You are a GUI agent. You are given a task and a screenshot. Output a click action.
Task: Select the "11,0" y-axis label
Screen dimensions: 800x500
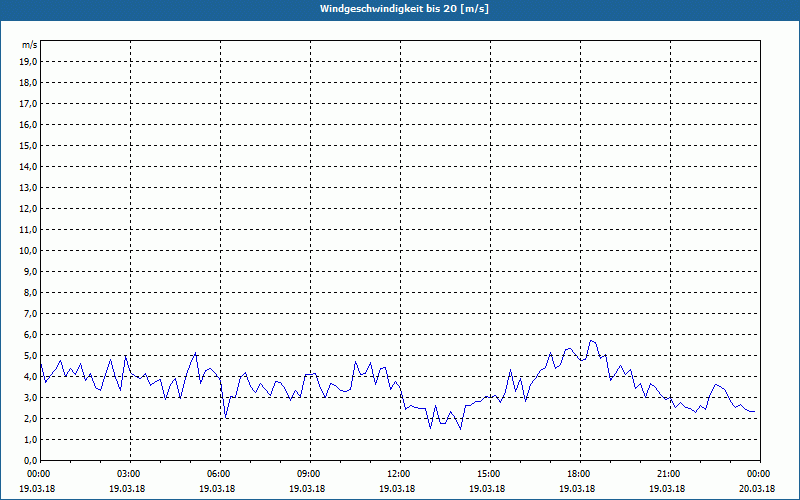tap(29, 230)
